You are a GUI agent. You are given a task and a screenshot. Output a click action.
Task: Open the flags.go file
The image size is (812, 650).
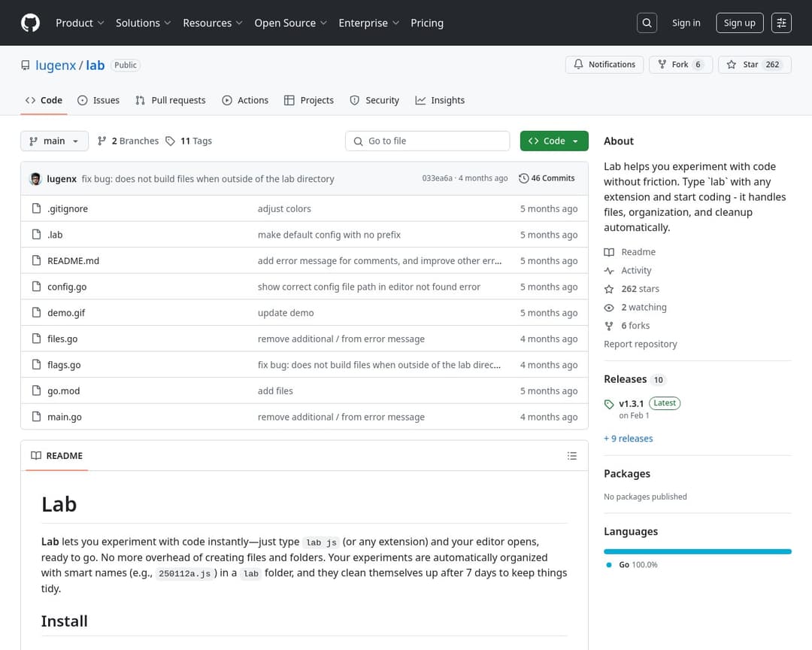(x=64, y=365)
